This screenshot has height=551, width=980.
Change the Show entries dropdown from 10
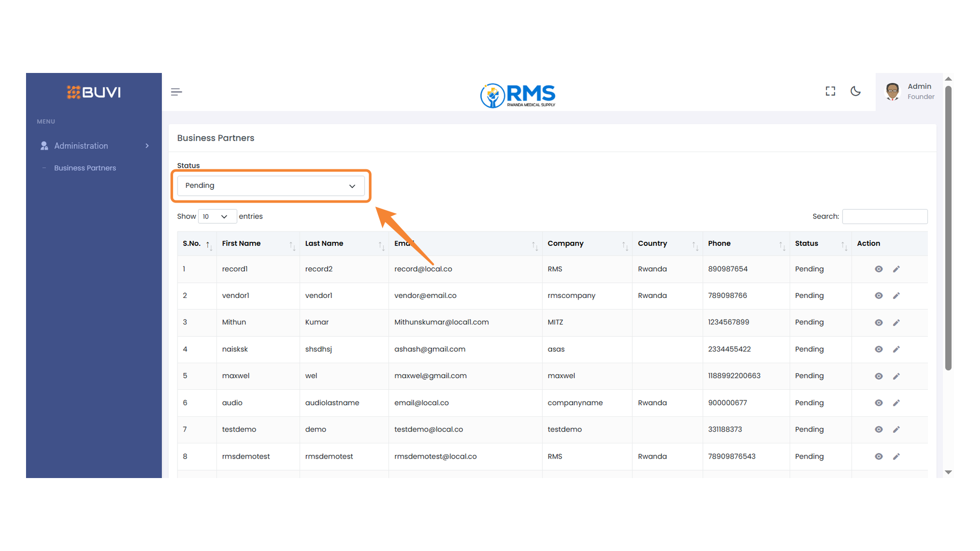click(x=217, y=216)
